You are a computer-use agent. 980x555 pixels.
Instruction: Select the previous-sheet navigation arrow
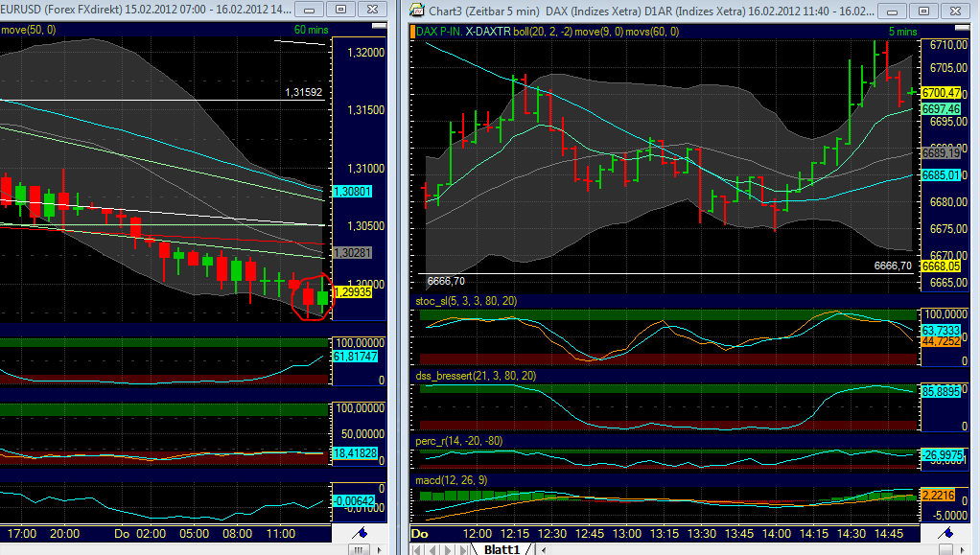pos(433,549)
